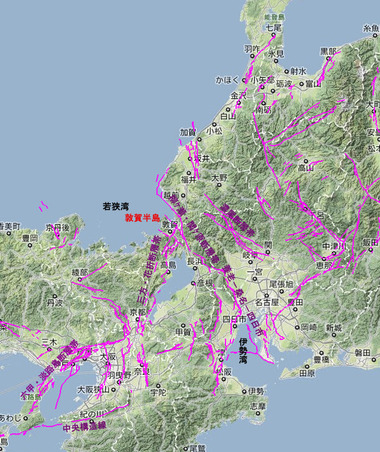This screenshot has width=380, height=452.
Task: Select the 伊勢湾 bay label
Action: [x=243, y=351]
